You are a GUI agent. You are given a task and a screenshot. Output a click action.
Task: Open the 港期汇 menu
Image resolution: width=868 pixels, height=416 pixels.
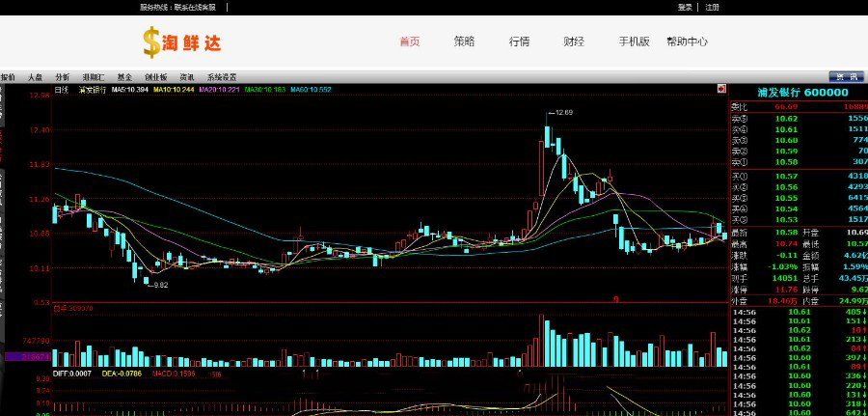[93, 77]
